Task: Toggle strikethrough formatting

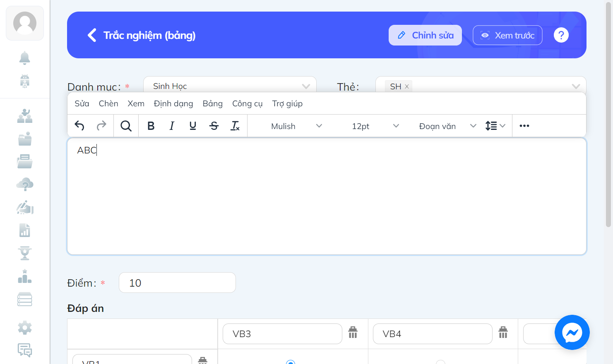Action: [214, 126]
